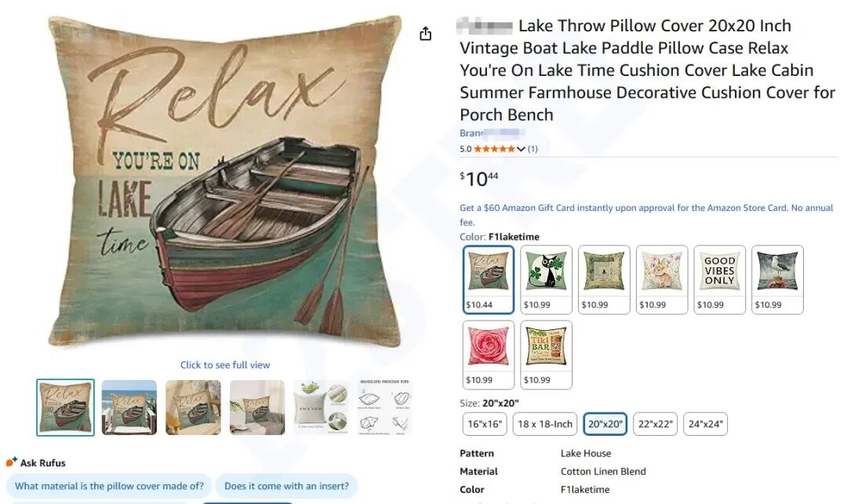Ask Rufus what material the cover is
The width and height of the screenshot is (847, 504).
coord(109,486)
